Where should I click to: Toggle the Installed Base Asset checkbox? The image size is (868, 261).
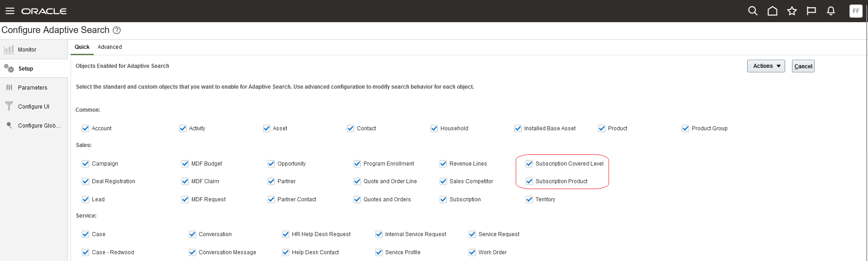(x=518, y=128)
